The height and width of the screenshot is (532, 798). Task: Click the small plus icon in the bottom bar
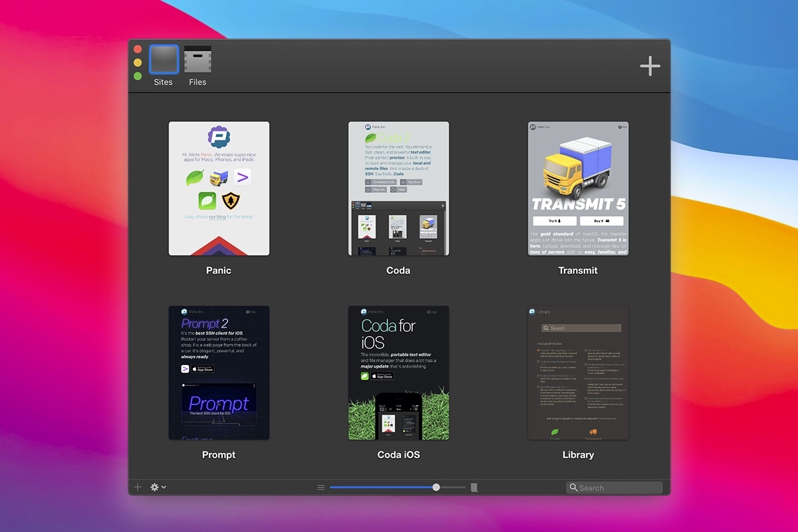pyautogui.click(x=138, y=487)
